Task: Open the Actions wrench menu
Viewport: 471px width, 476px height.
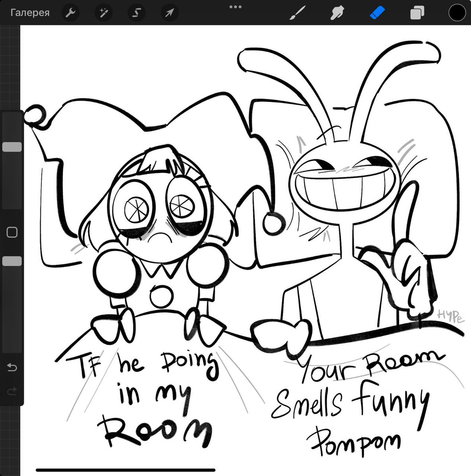Action: tap(71, 13)
